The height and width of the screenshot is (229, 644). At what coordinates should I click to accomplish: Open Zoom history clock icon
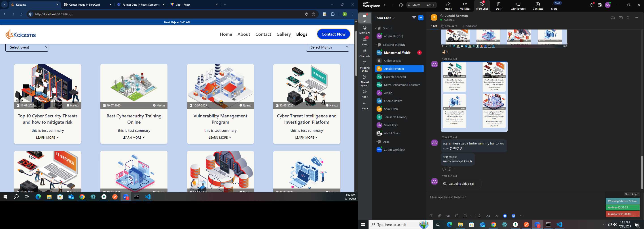click(x=401, y=5)
